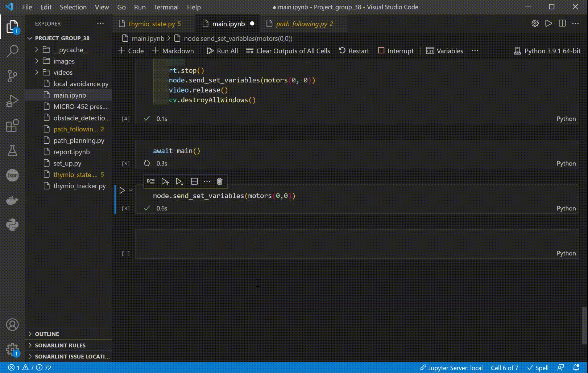Screen dimensions: 588x373
Task: Select Python 3.9.1 64-bit kernel
Action: coord(547,51)
